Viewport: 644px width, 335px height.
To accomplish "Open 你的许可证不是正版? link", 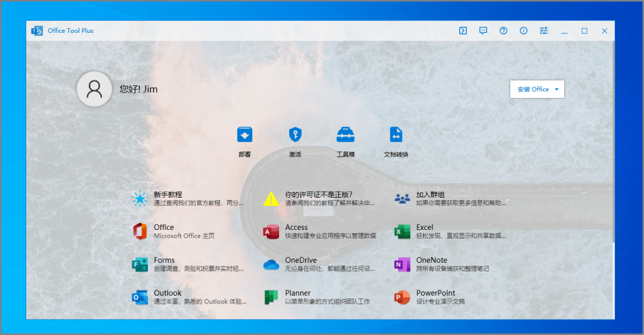I will [318, 195].
